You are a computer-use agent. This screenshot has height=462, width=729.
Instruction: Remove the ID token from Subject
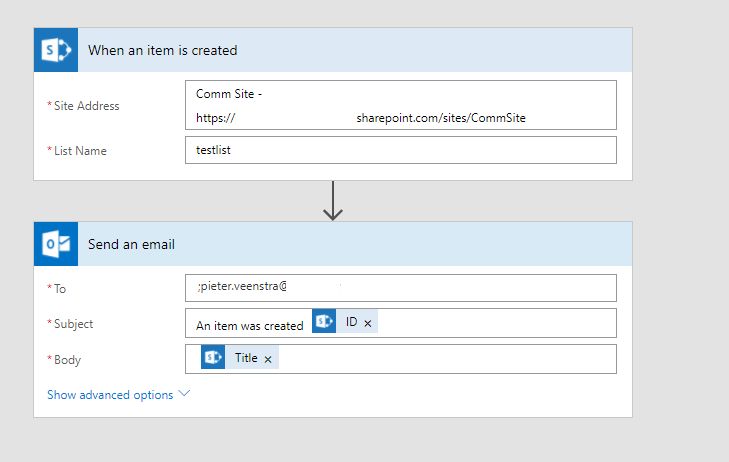click(x=368, y=323)
